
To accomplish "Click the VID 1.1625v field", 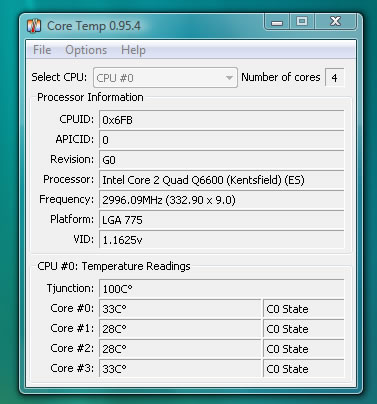I will [221, 240].
